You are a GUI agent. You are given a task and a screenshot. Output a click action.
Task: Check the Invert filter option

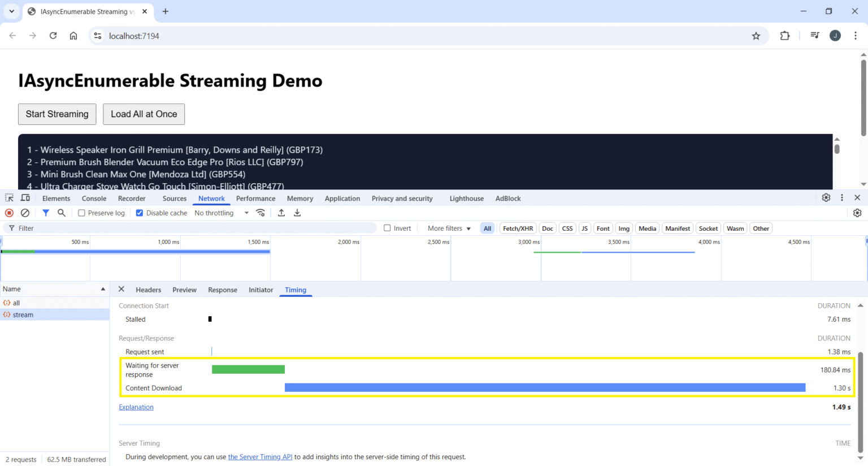387,228
